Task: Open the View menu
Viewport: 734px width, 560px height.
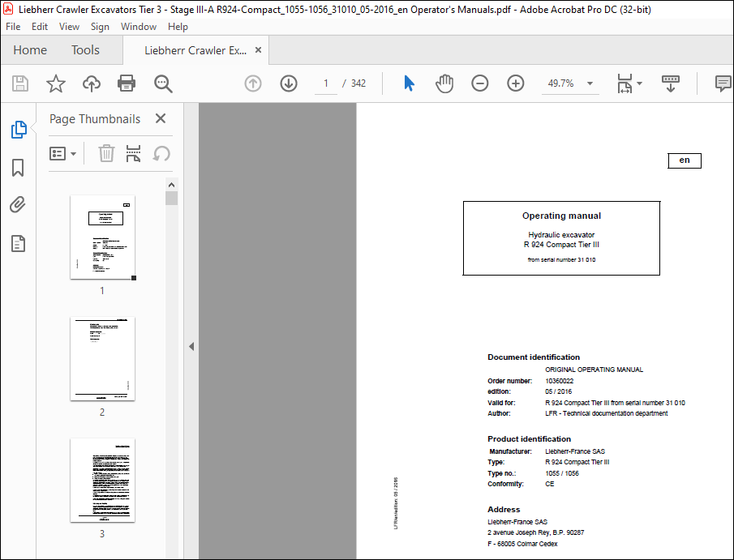Action: coord(69,27)
